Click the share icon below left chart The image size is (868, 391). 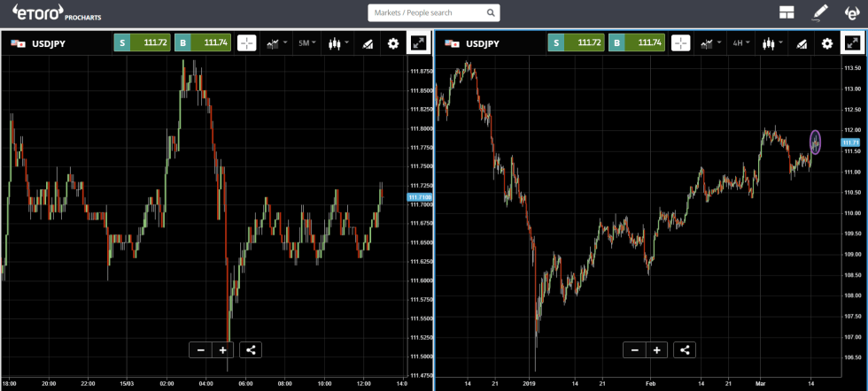click(251, 349)
